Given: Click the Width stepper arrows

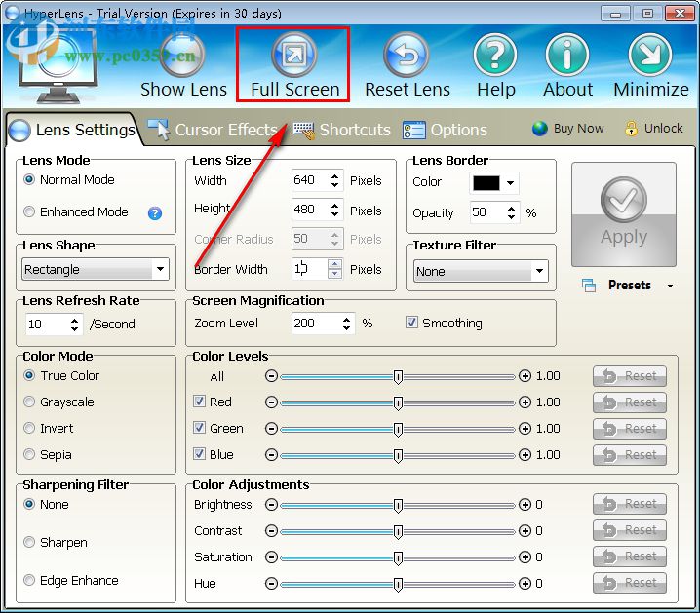Looking at the screenshot, I should 334,180.
